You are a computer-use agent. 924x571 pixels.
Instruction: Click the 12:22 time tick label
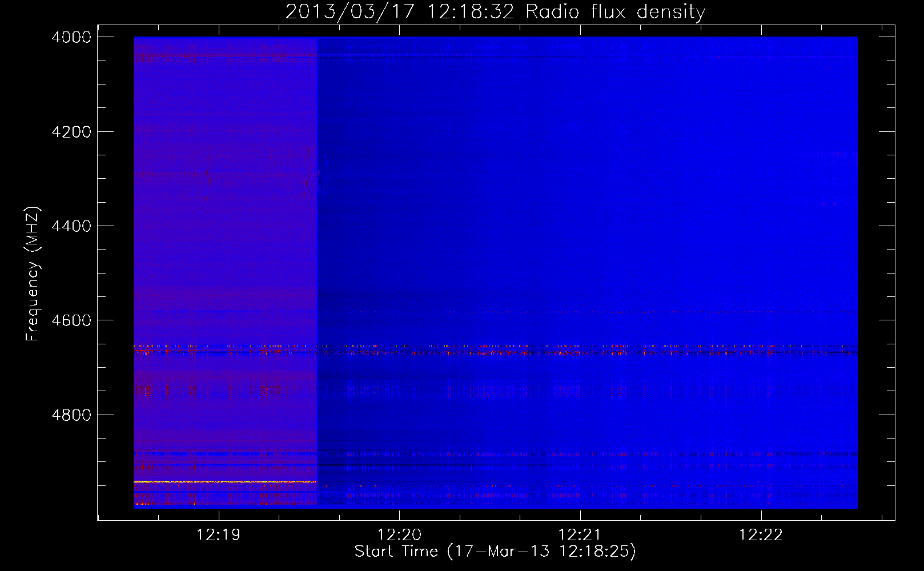pyautogui.click(x=761, y=535)
